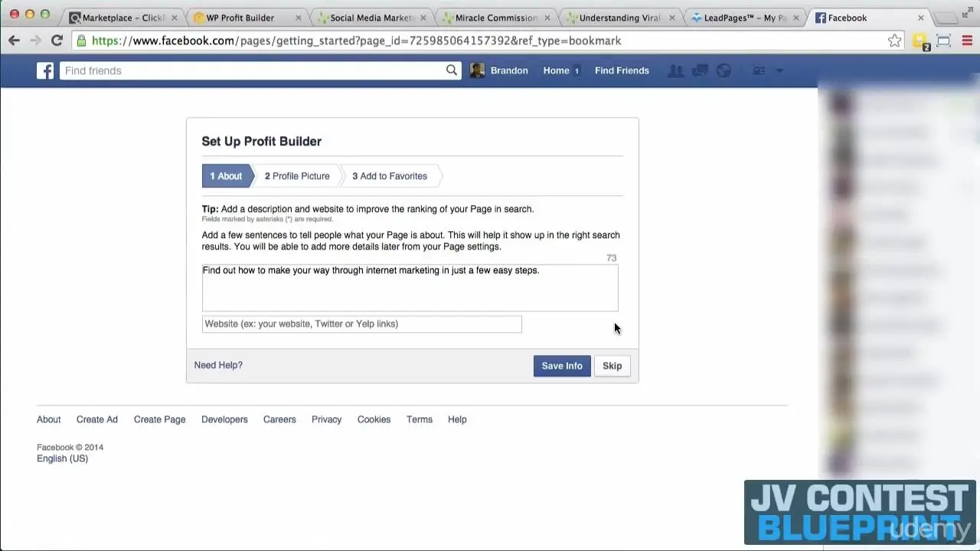The width and height of the screenshot is (980, 551).
Task: Open Brandon profile link
Action: point(509,70)
